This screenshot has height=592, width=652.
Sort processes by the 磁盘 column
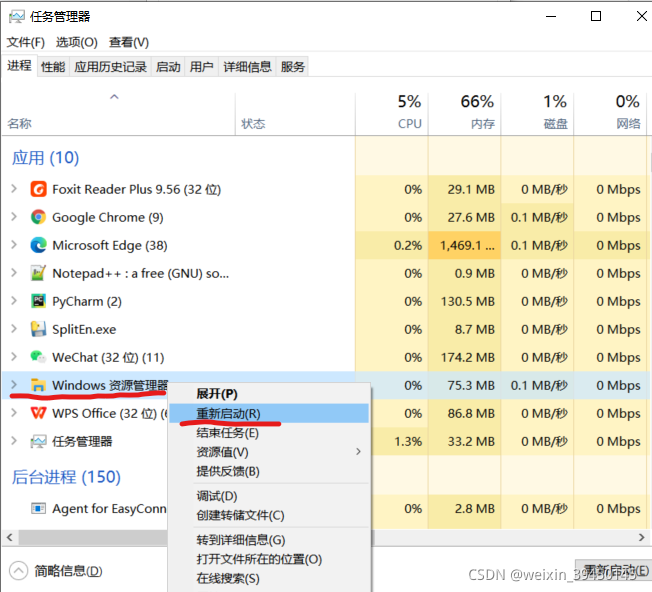[537, 113]
